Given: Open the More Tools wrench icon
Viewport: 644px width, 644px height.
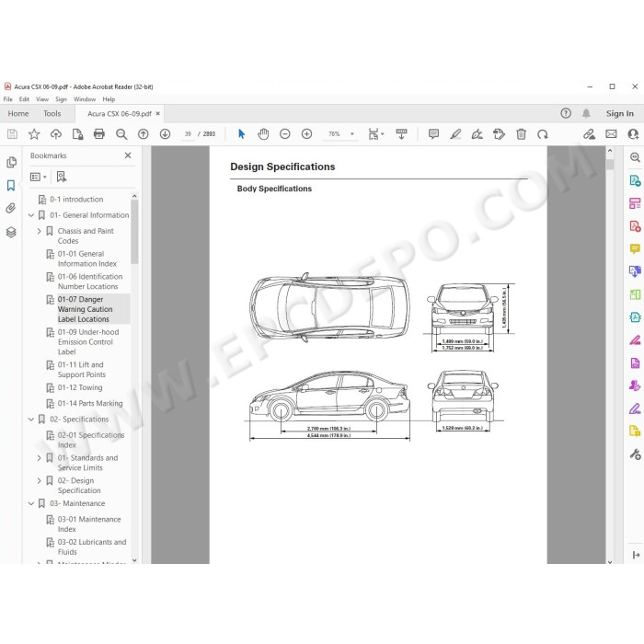Looking at the screenshot, I should click(x=635, y=454).
